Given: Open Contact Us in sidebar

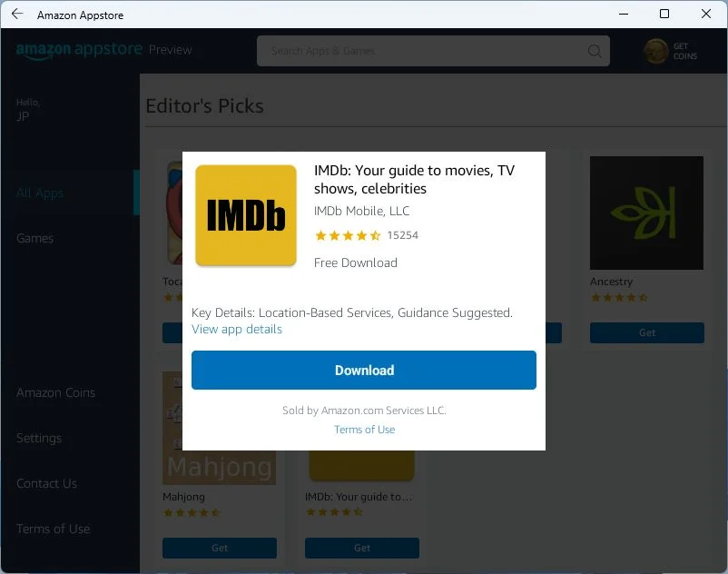Looking at the screenshot, I should coord(47,483).
